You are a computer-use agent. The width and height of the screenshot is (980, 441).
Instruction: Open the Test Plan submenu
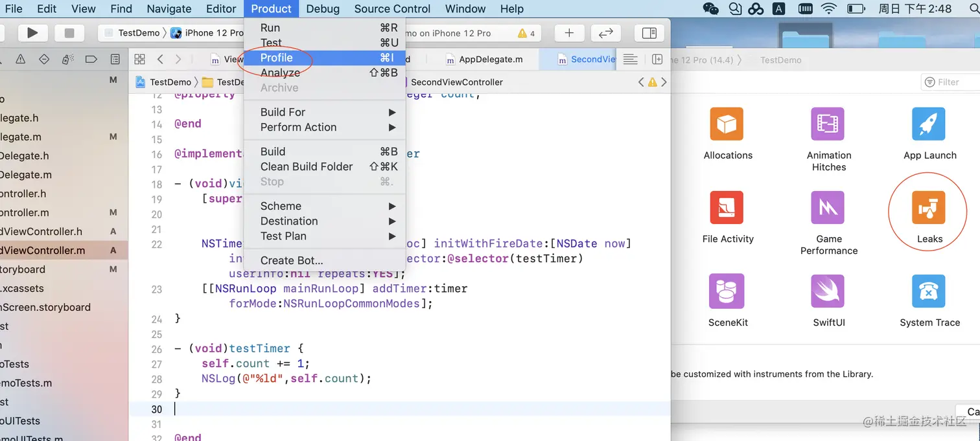coord(324,236)
